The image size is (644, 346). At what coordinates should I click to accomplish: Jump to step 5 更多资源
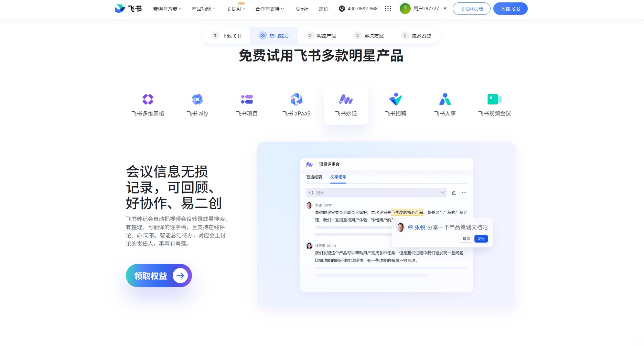pyautogui.click(x=416, y=35)
